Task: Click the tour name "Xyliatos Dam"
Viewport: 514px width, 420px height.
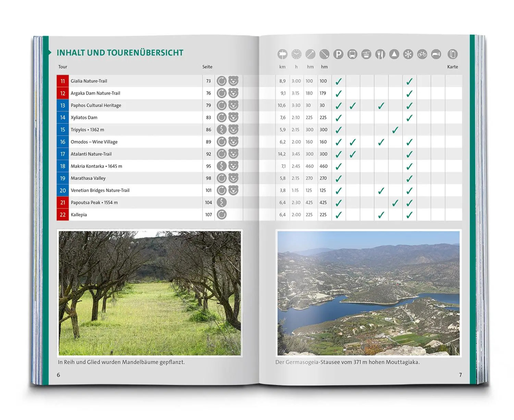Action: (x=84, y=118)
